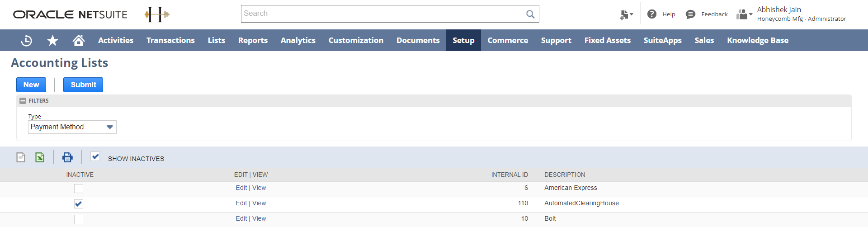Uncheck the Show Inactives checkbox
The width and height of the screenshot is (868, 227).
click(x=95, y=157)
